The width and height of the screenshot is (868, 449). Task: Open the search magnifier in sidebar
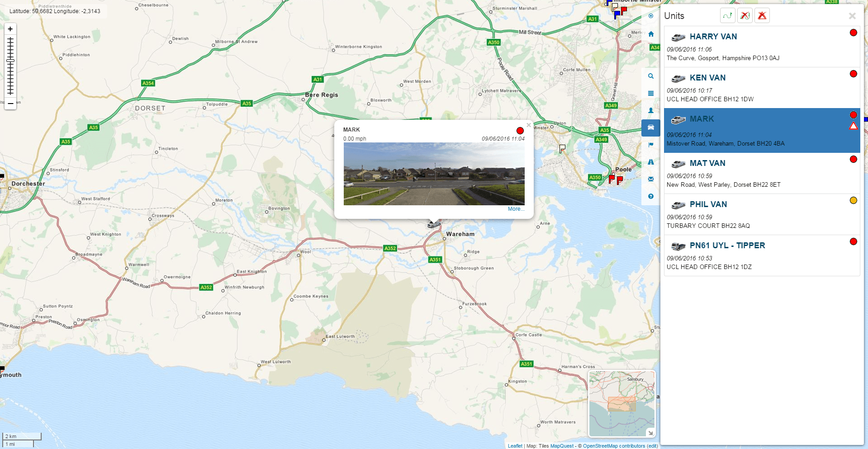click(650, 76)
